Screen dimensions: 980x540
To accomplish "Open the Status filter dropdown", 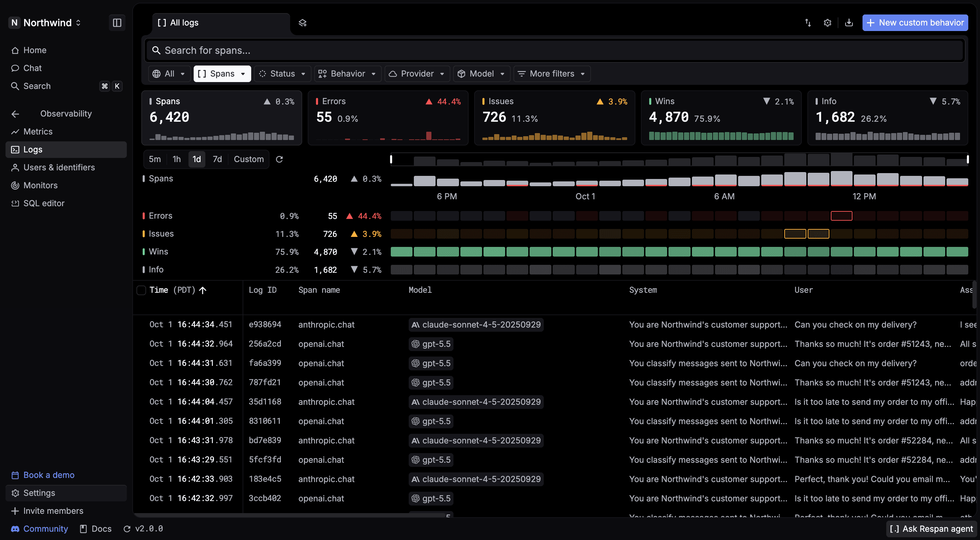I will (x=283, y=74).
